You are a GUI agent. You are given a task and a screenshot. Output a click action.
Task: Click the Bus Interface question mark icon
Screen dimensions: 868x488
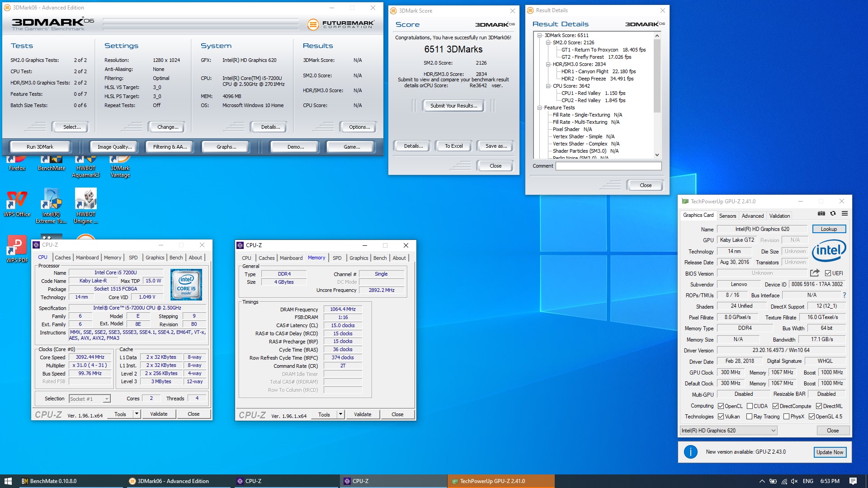844,295
